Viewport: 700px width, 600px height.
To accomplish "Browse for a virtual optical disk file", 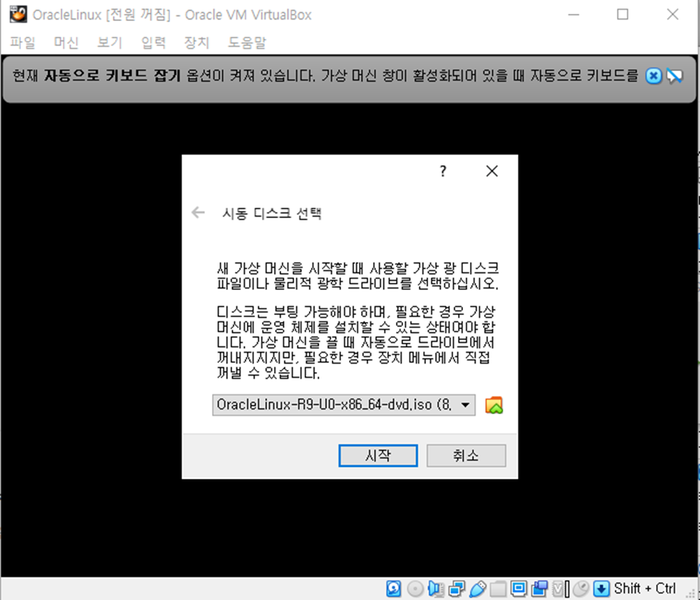I will tap(494, 405).
